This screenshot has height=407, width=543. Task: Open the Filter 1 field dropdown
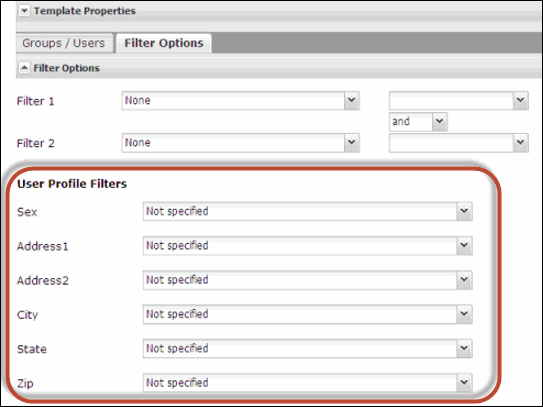coord(241,101)
